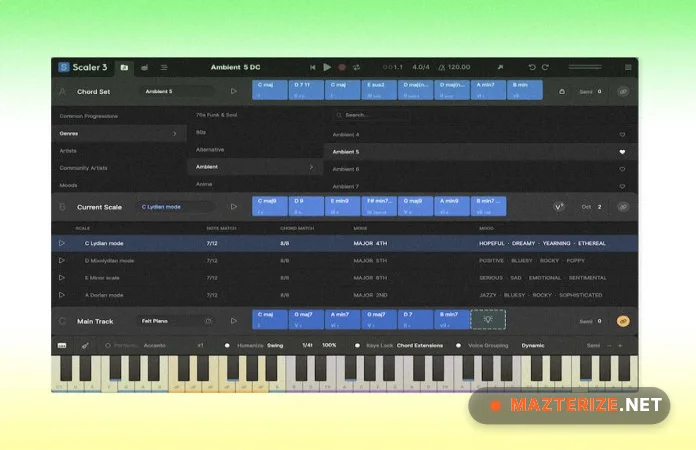Image resolution: width=696 pixels, height=450 pixels.
Task: Expand the Genres category chevron
Action: pyautogui.click(x=174, y=133)
